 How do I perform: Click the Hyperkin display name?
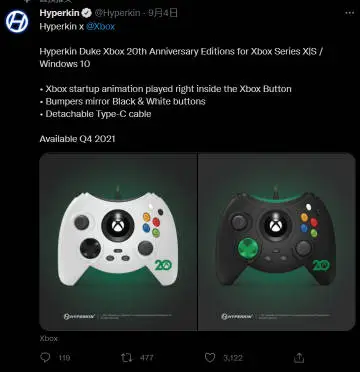[x=59, y=13]
